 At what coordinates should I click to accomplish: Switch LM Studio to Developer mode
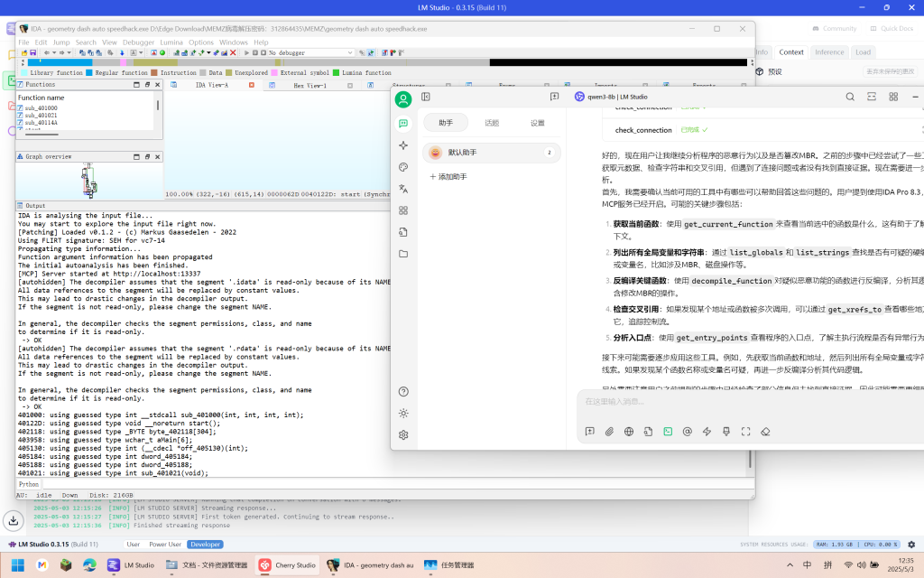tap(205, 545)
